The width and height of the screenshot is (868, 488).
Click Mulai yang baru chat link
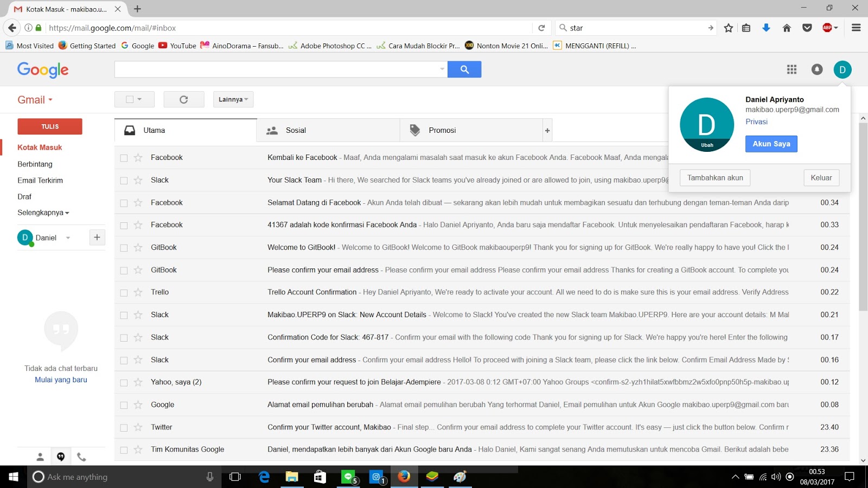tap(61, 380)
